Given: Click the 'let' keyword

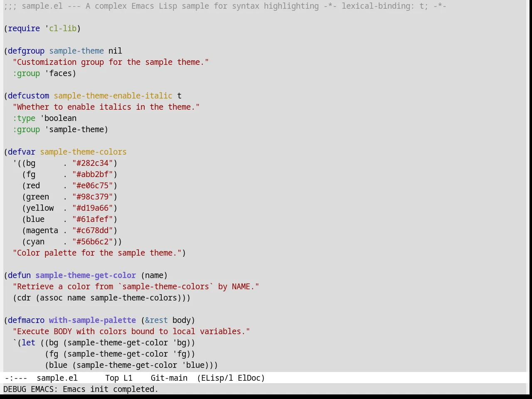Looking at the screenshot, I should click(28, 342).
